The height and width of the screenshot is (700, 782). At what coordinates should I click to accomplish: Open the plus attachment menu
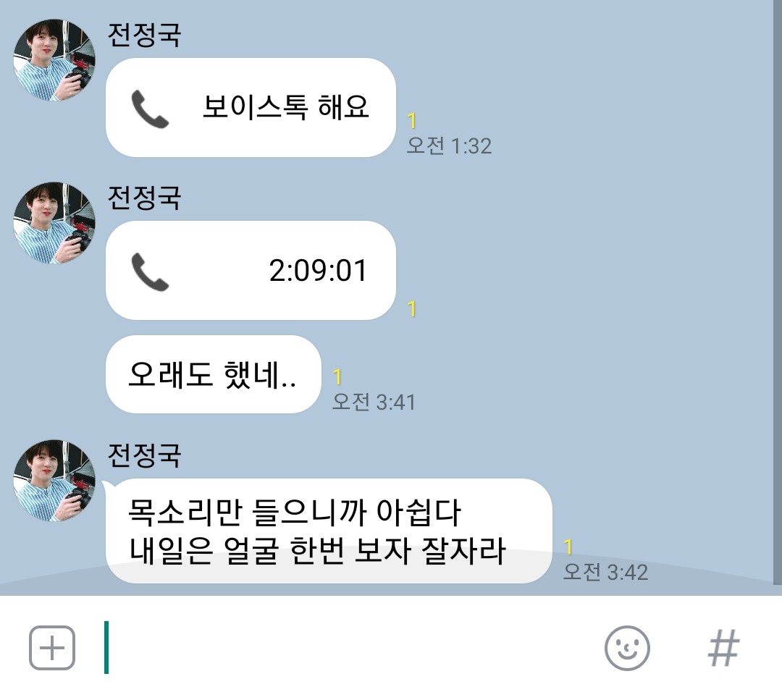52,648
